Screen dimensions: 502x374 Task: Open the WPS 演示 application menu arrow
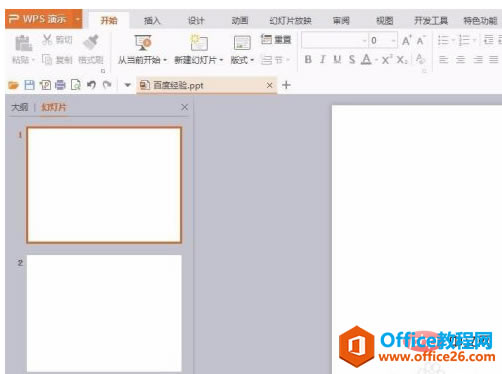click(78, 19)
